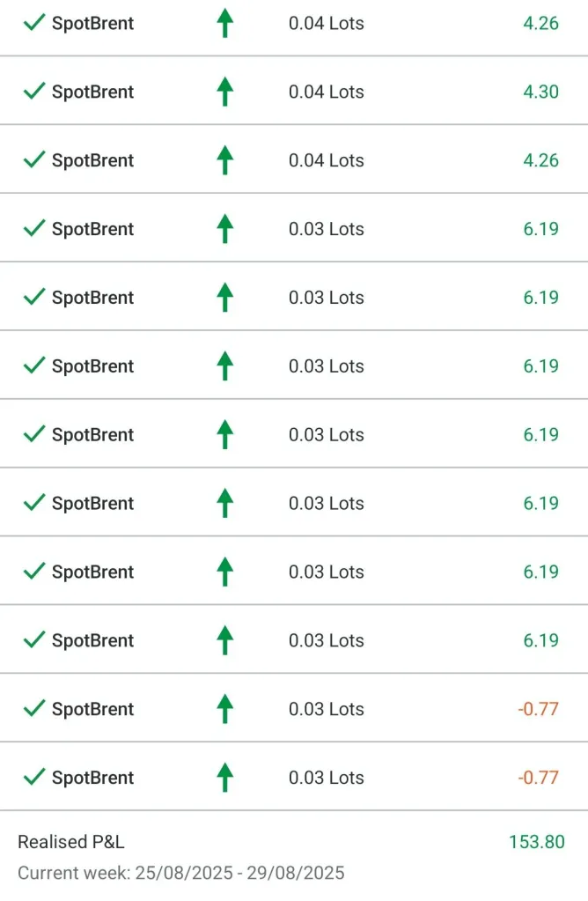Viewport: 588px width, 901px height.
Task: Click the checkmark icon in the 4.30 row
Action: click(x=34, y=91)
